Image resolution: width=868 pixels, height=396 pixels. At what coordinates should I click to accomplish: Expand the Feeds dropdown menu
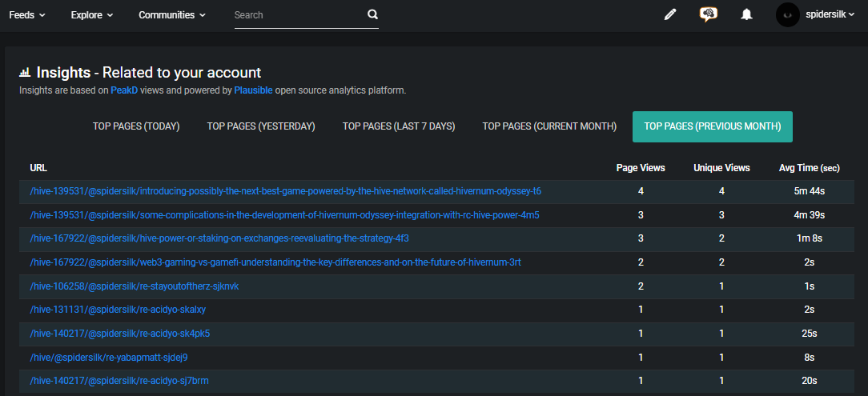click(x=27, y=15)
